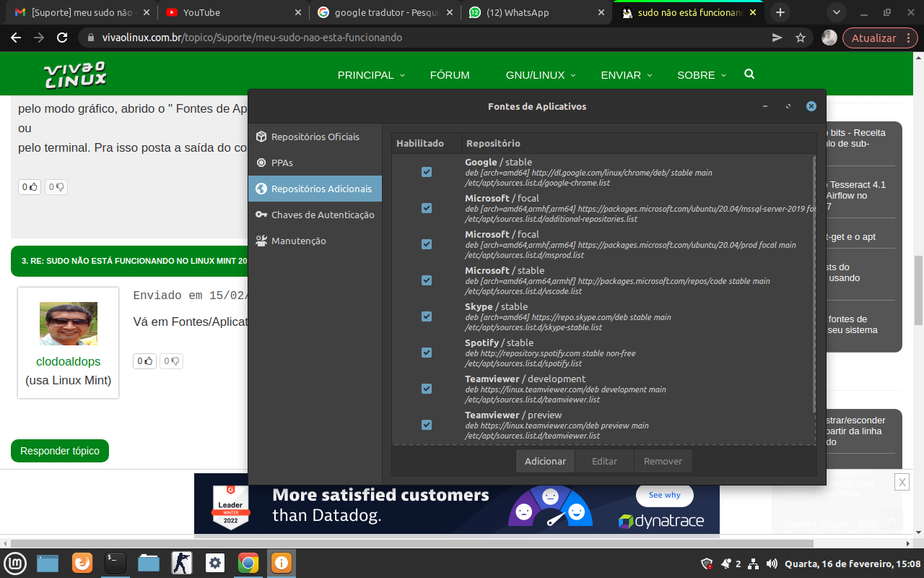
Task: Open the Terminal from the taskbar
Action: (115, 563)
